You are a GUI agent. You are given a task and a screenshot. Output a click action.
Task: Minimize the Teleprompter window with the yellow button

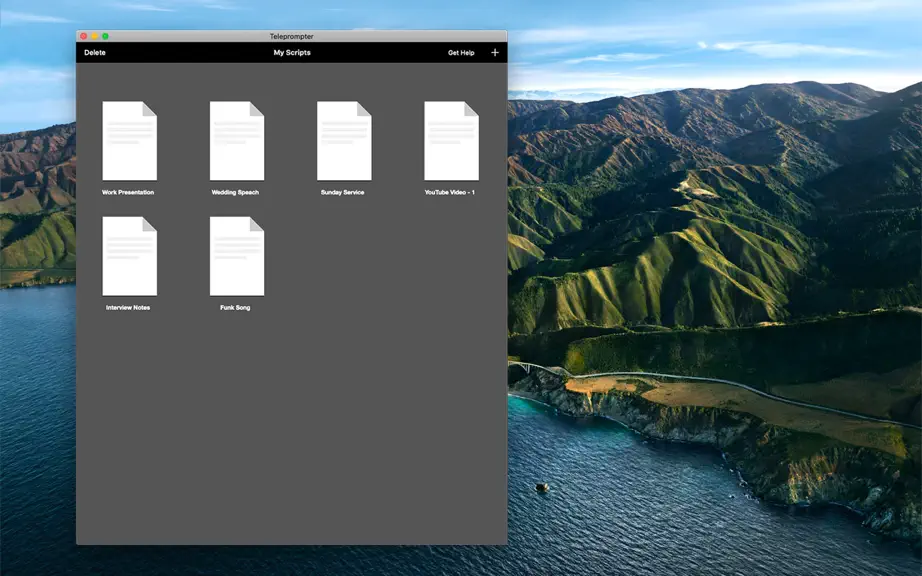click(x=95, y=36)
